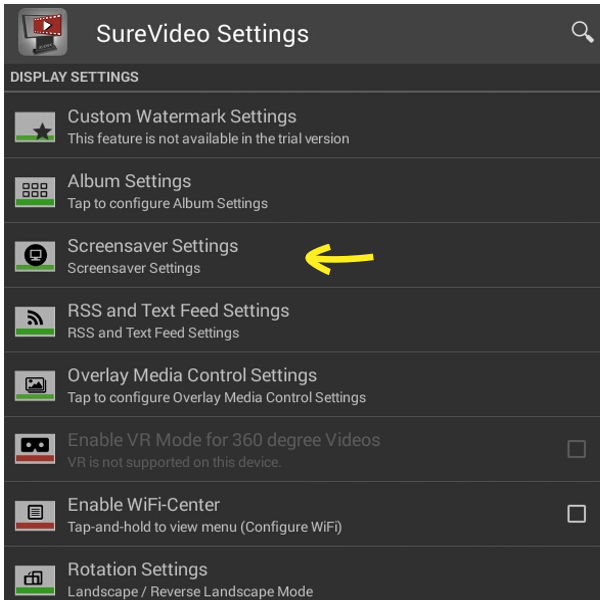Check the Enable WiFi-Center checkbox

(x=576, y=514)
